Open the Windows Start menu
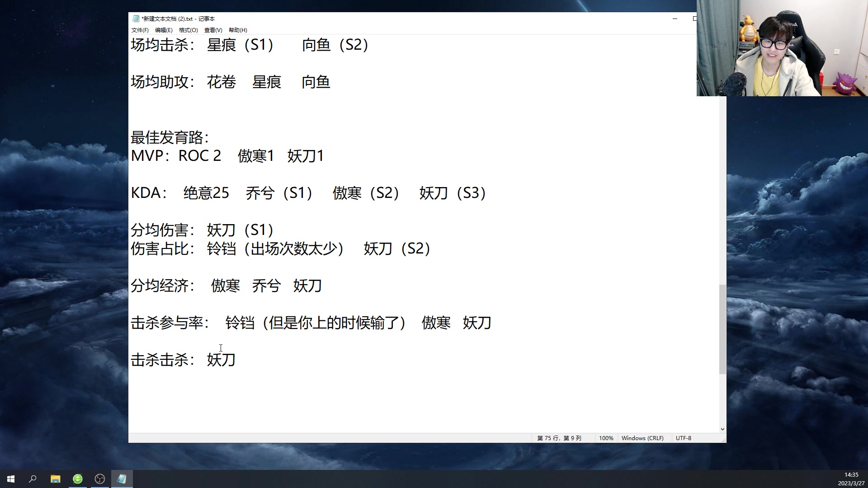This screenshot has height=488, width=868. [x=11, y=479]
